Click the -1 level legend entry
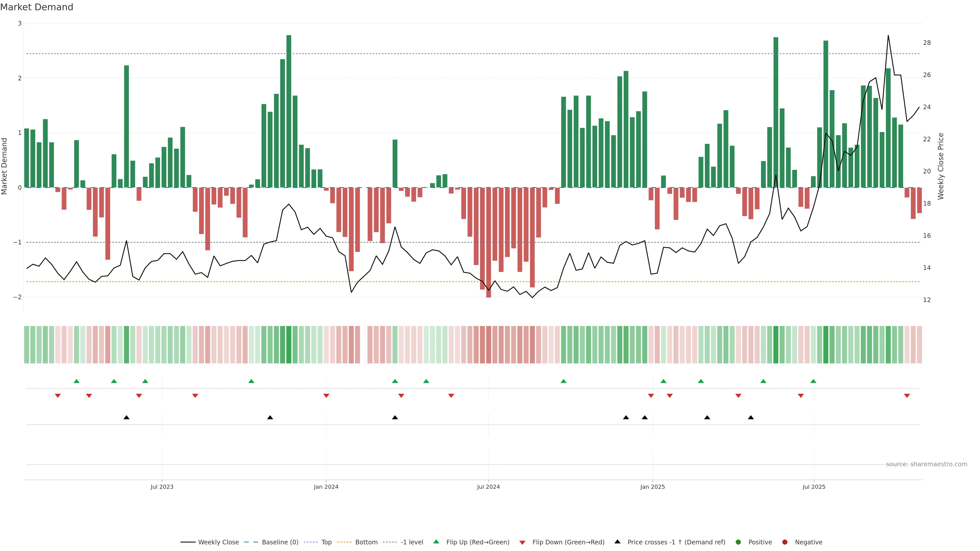The height and width of the screenshot is (551, 980). (412, 542)
